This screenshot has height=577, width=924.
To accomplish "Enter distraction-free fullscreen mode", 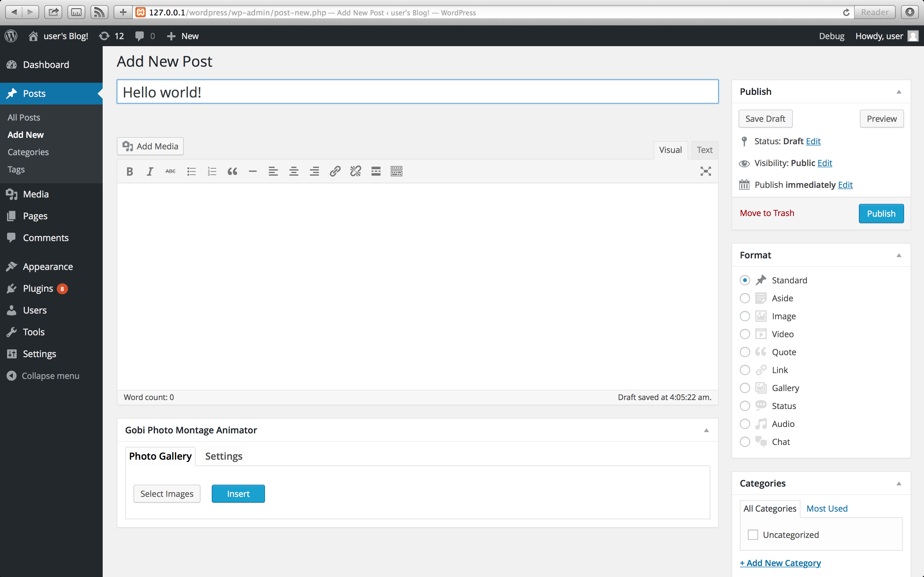I will tap(705, 171).
